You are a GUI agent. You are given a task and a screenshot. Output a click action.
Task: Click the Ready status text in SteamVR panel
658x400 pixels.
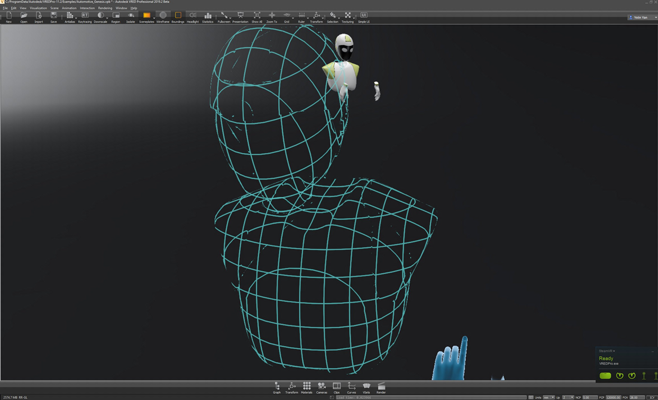606,358
